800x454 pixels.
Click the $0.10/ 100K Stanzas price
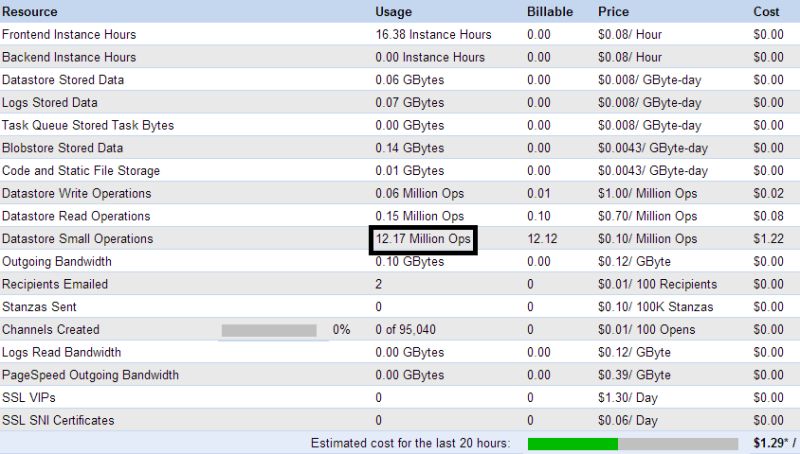pos(655,307)
